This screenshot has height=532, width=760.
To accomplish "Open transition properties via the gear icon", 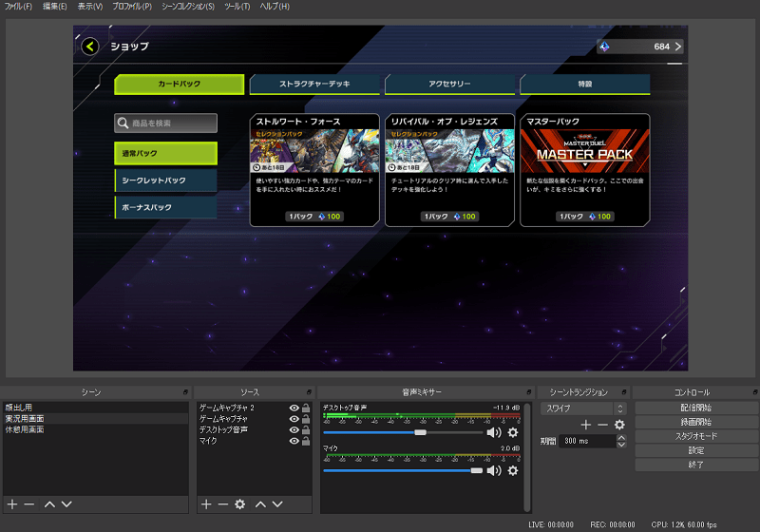I will 619,425.
